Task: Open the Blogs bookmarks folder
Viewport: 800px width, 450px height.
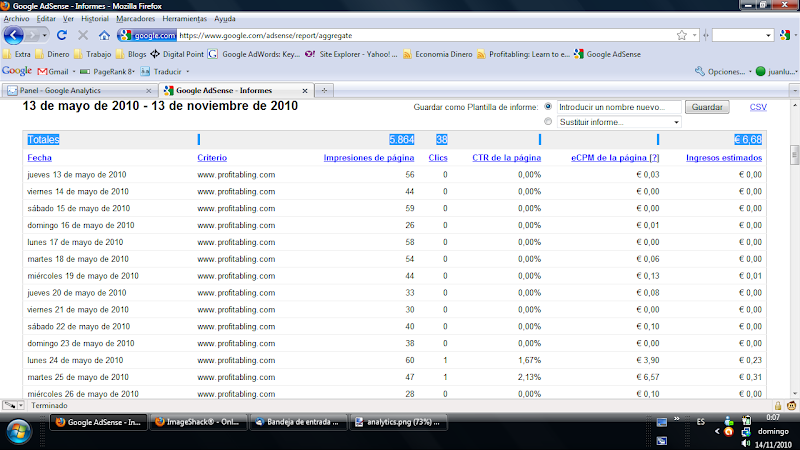Action: [x=131, y=54]
